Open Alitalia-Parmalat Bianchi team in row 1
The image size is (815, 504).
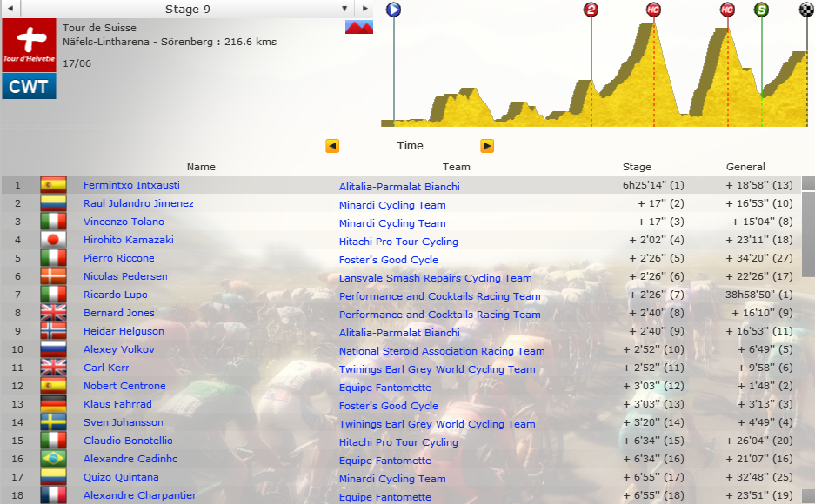(x=399, y=186)
